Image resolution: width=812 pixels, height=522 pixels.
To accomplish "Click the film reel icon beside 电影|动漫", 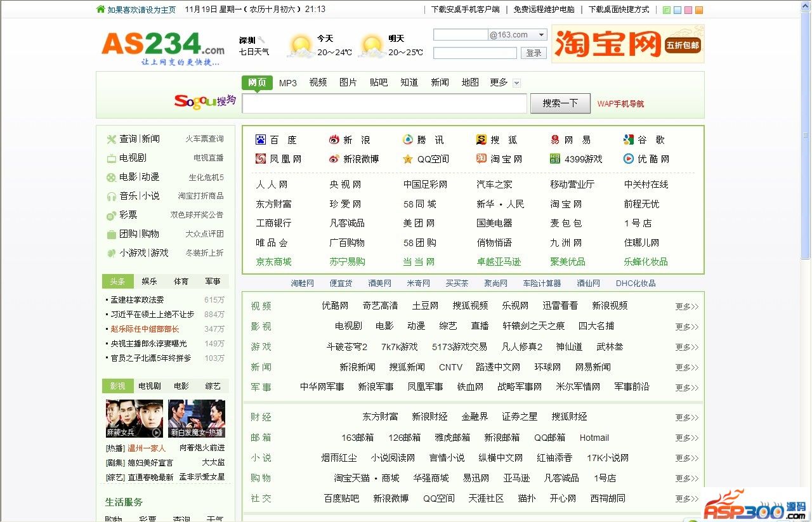I will click(111, 177).
